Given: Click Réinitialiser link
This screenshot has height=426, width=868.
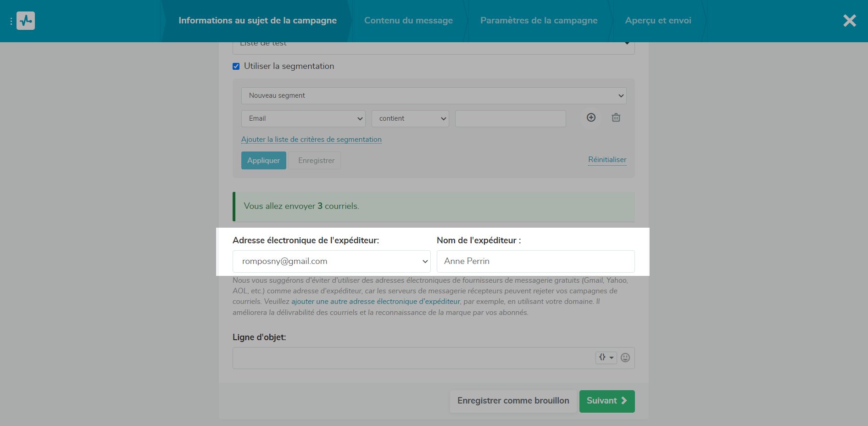Looking at the screenshot, I should click(x=607, y=160).
